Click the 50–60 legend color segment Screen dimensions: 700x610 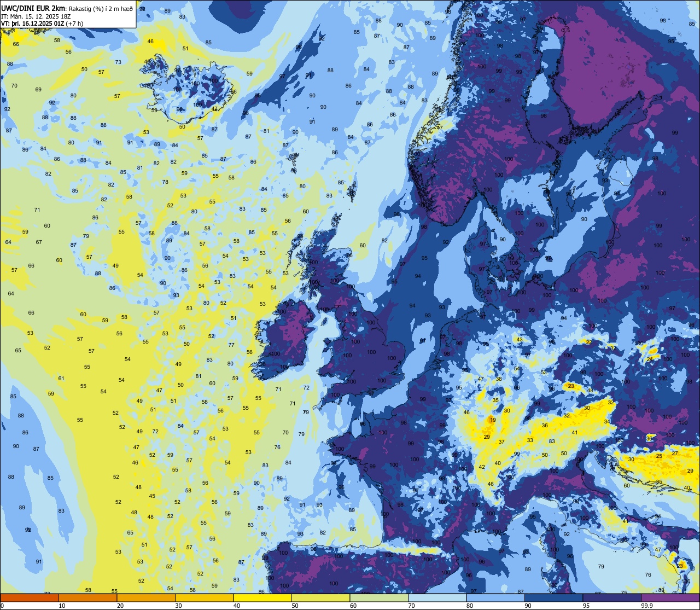[320, 598]
